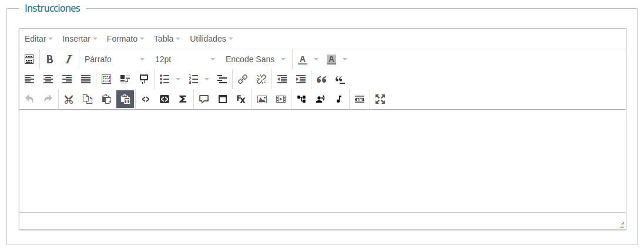Open the Tabla menu
Image resolution: width=644 pixels, height=251 pixels.
[x=167, y=39]
